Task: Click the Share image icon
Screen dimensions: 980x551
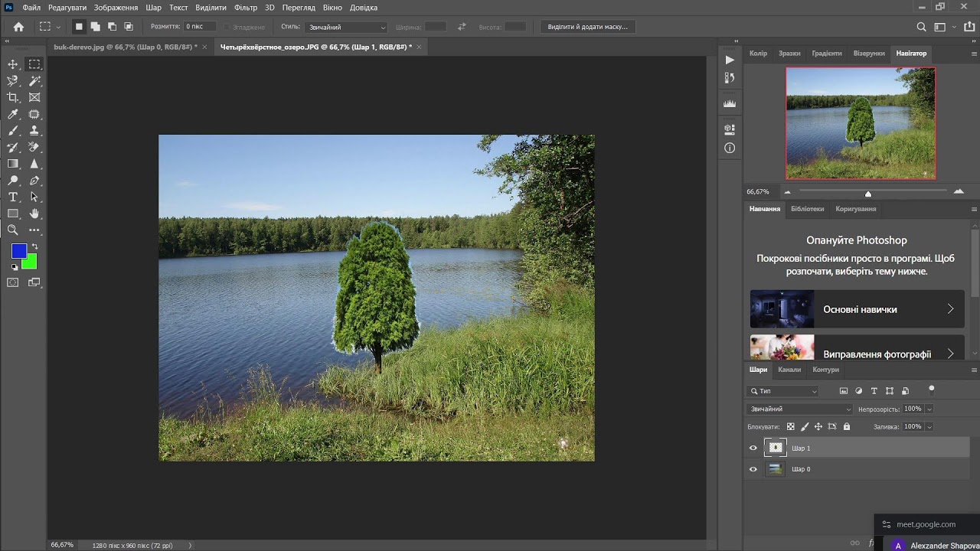Action: tap(969, 27)
